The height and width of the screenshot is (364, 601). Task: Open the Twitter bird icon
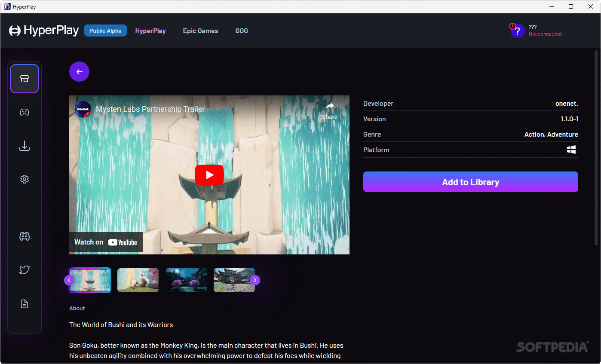[25, 270]
